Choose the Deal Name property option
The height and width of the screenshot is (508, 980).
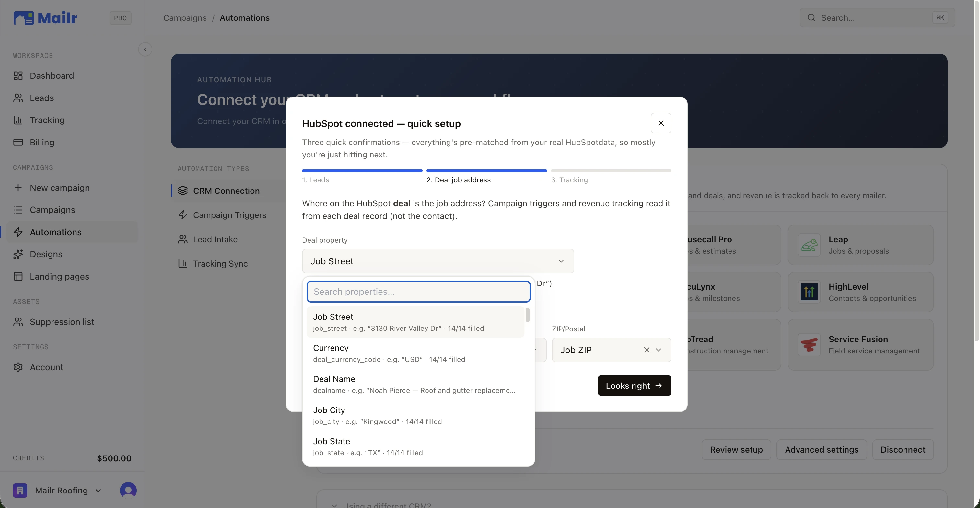(x=415, y=385)
